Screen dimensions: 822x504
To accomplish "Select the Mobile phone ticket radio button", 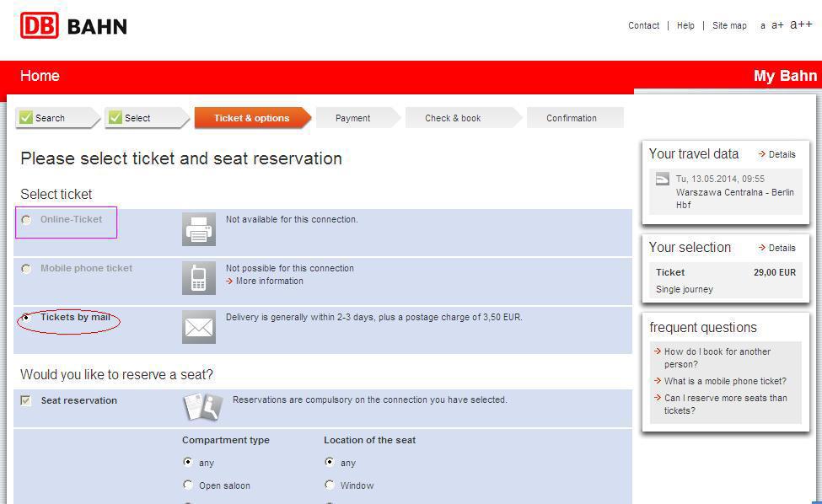I will pos(25,269).
